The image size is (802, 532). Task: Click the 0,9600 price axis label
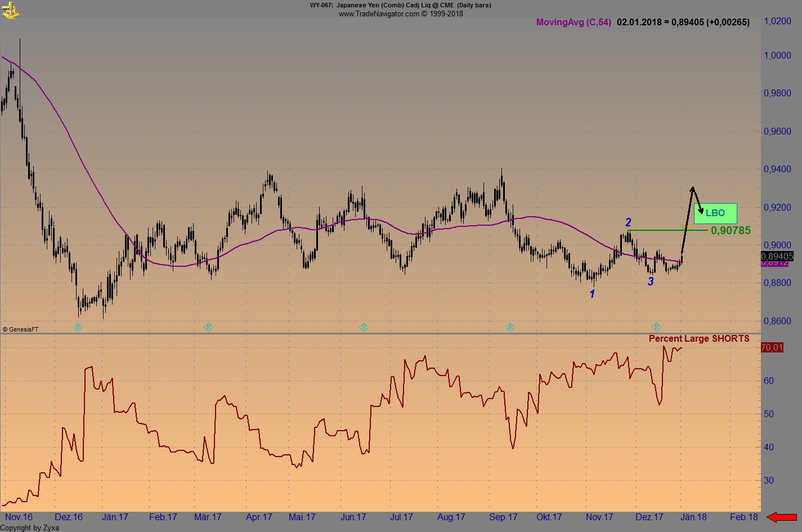[777, 131]
